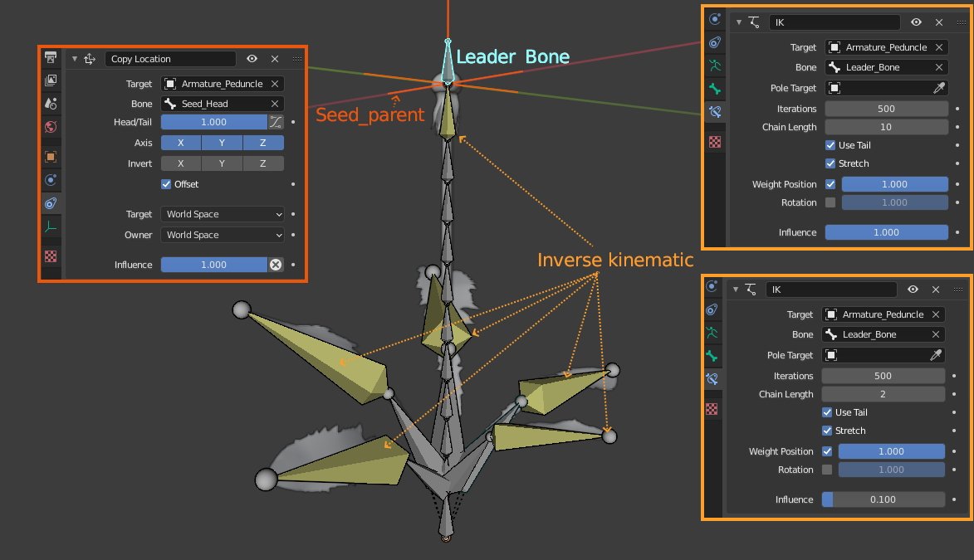Uncheck the Offset checkbox
974x560 pixels.
click(166, 184)
